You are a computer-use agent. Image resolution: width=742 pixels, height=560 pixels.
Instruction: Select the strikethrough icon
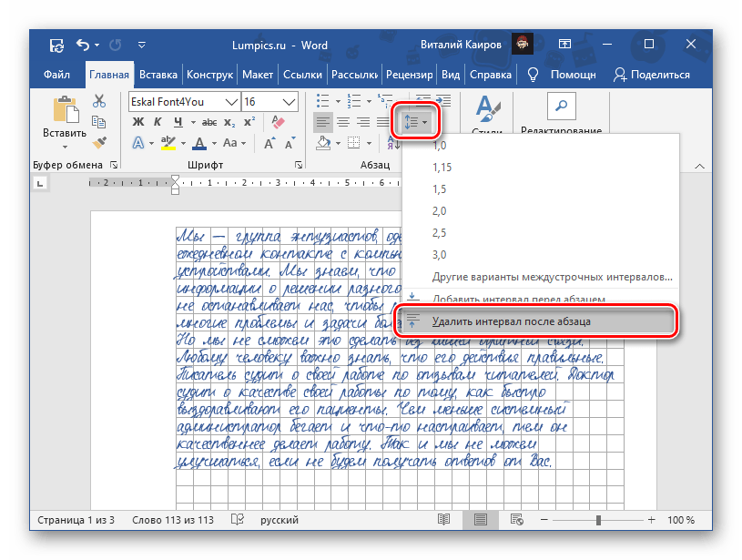[x=209, y=121]
